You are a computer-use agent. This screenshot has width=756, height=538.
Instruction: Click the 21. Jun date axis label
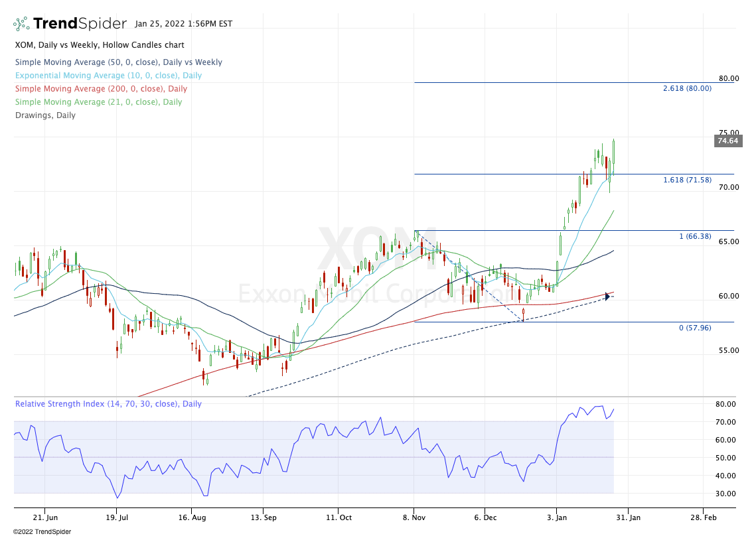[44, 517]
